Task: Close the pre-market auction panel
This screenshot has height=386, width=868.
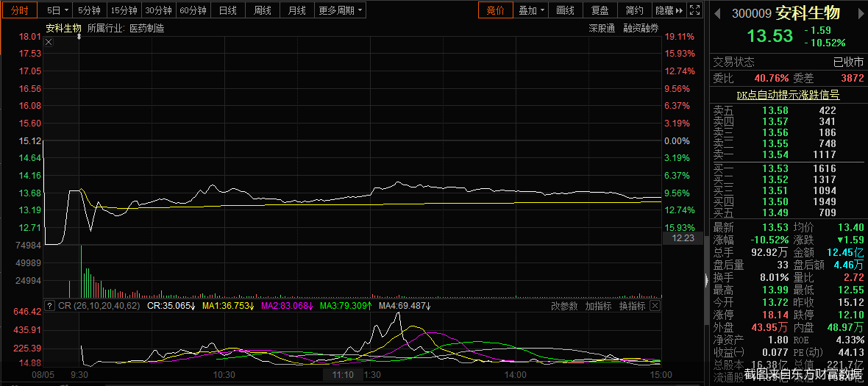Action: click(49, 42)
